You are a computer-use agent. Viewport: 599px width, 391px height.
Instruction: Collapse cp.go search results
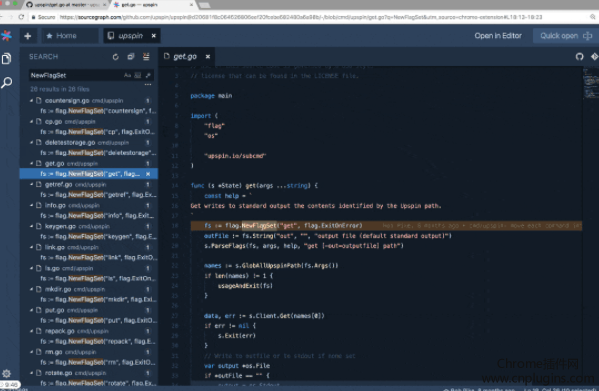[32, 122]
